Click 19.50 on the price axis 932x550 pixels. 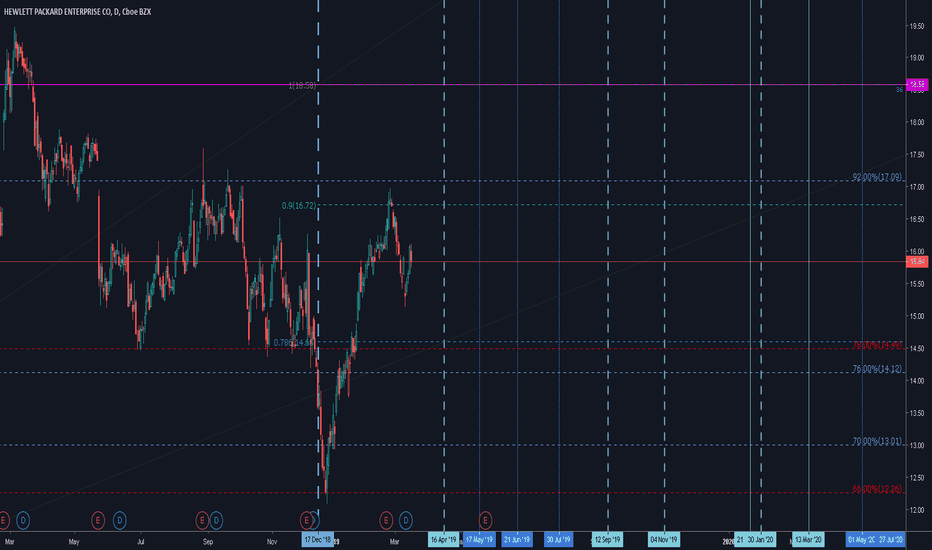917,26
